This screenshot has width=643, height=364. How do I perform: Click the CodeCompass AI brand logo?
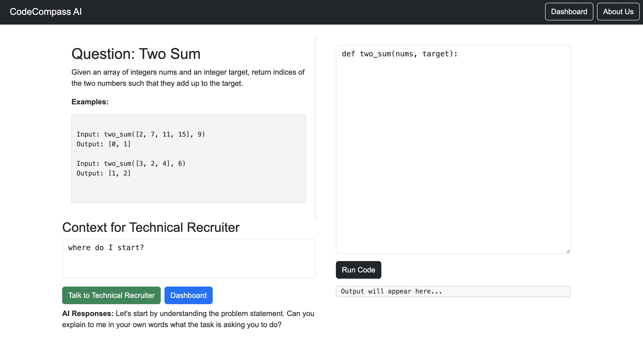[x=45, y=12]
